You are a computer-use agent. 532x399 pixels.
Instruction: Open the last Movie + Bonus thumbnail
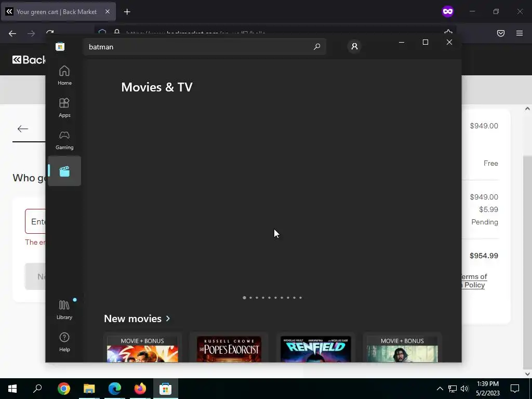402,348
